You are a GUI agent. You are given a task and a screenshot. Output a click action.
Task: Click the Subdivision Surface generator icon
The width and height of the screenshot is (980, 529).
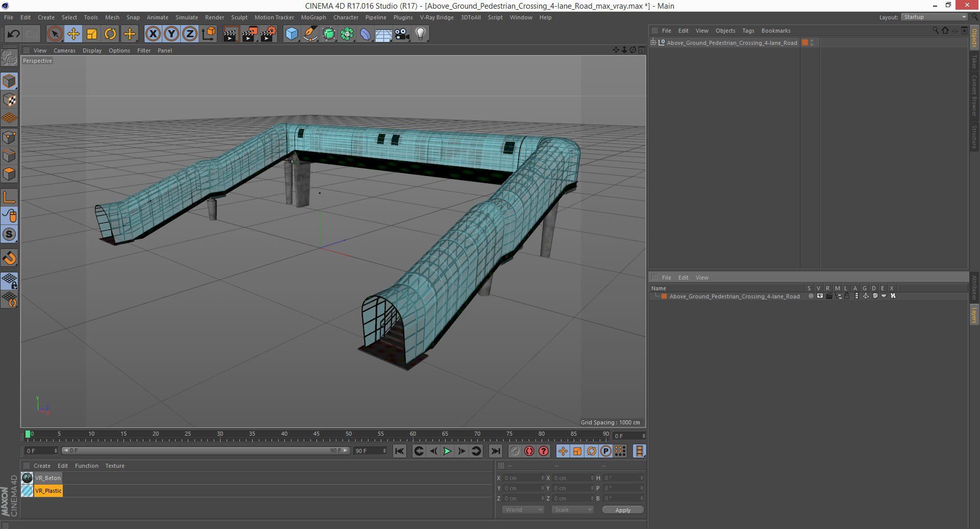329,34
